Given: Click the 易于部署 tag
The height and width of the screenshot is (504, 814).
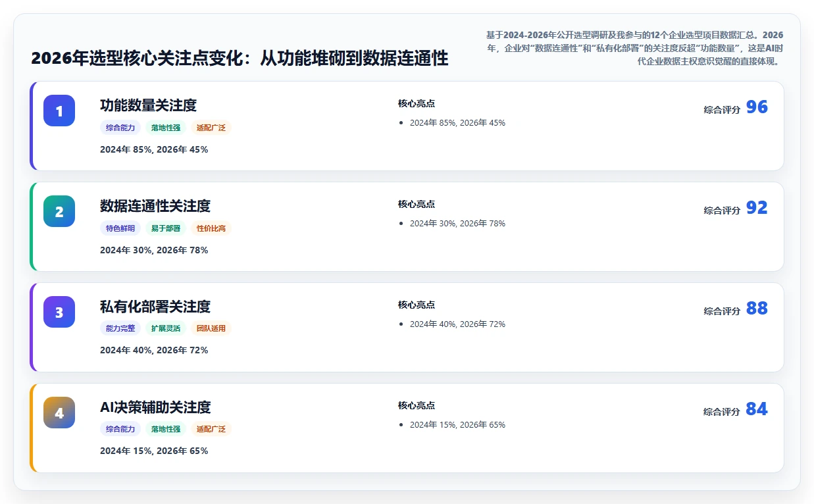Looking at the screenshot, I should tap(166, 228).
